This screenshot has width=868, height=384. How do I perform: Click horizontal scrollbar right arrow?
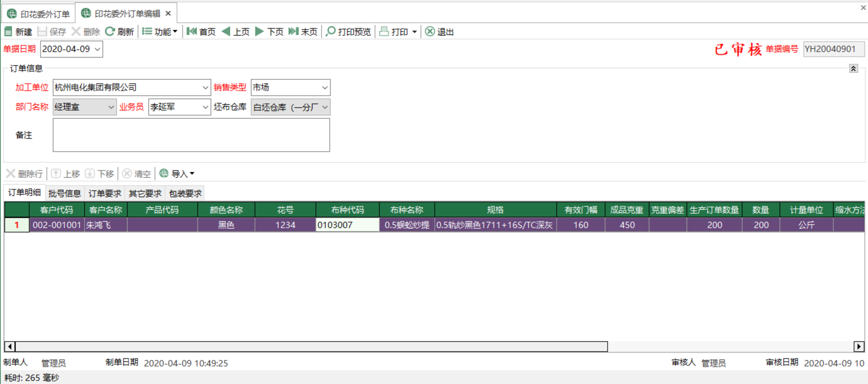(x=859, y=347)
